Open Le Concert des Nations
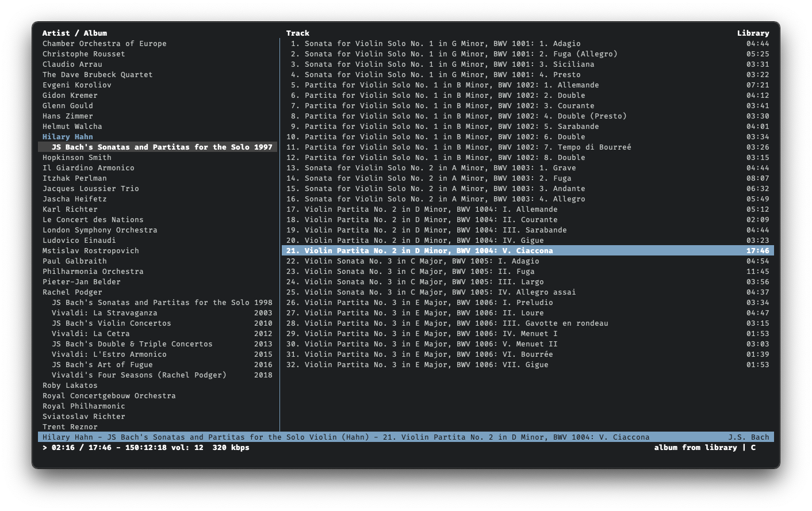The width and height of the screenshot is (812, 511). pos(93,220)
